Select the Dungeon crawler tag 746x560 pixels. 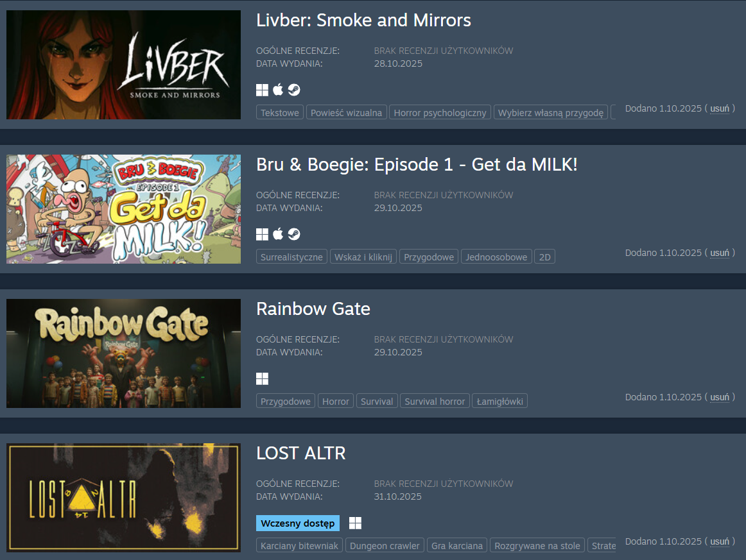tap(385, 546)
